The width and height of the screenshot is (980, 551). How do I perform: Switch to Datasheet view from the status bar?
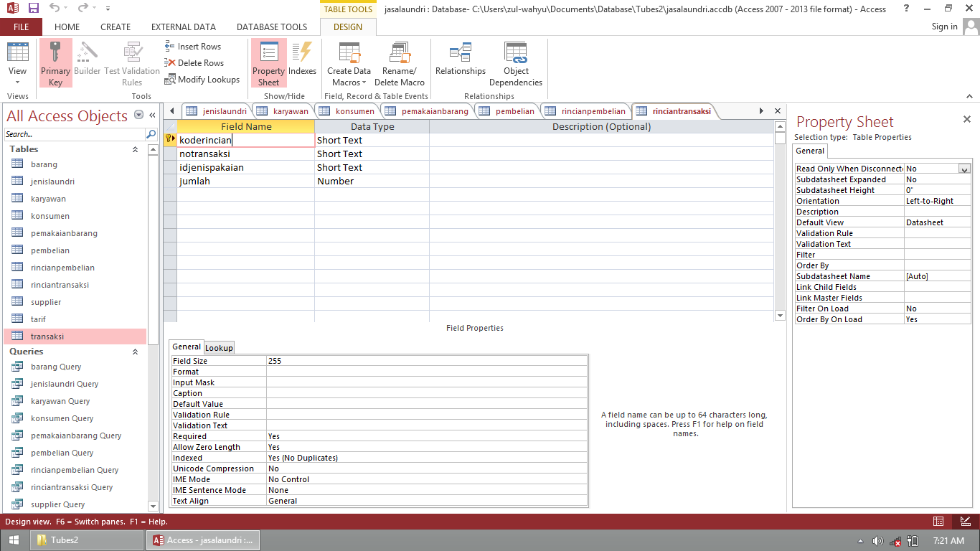938,522
